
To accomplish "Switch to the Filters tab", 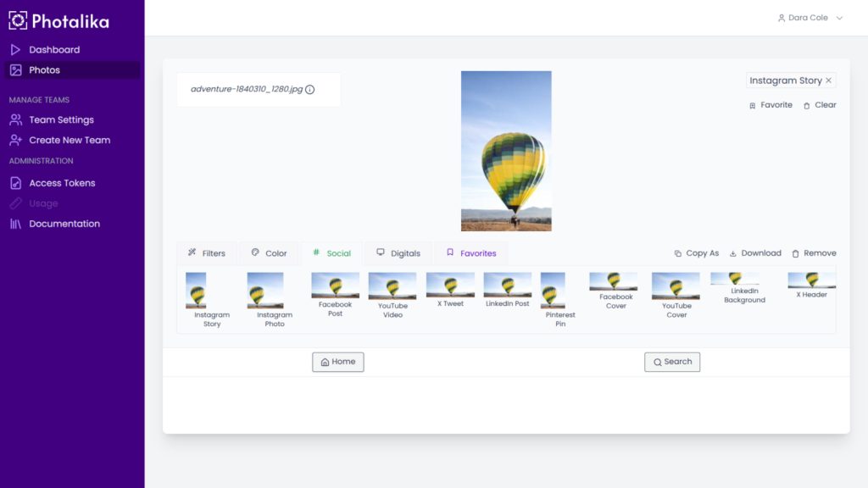I will point(206,253).
